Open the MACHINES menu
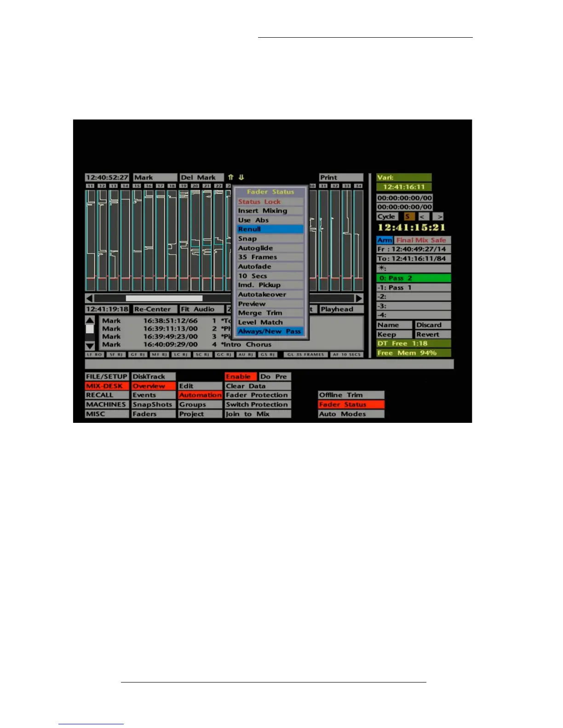This screenshot has width=563, height=728. tap(107, 404)
